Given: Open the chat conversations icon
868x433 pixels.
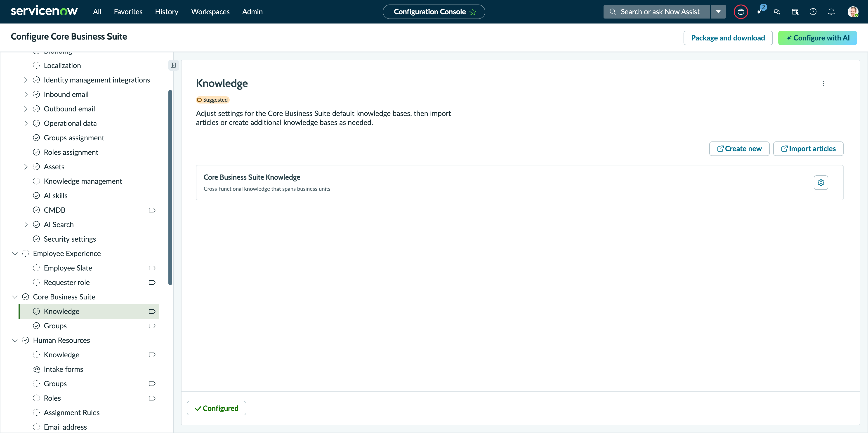Looking at the screenshot, I should tap(777, 12).
